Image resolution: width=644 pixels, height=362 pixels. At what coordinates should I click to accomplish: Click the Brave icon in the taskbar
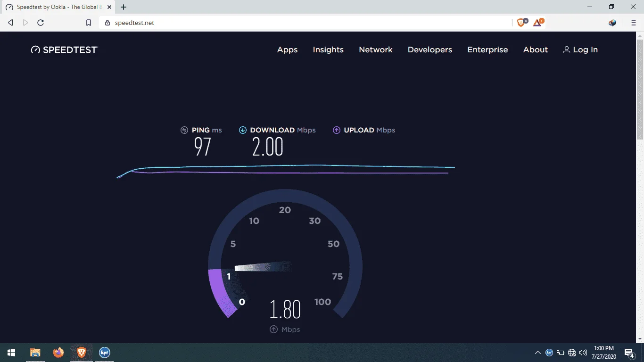point(82,353)
